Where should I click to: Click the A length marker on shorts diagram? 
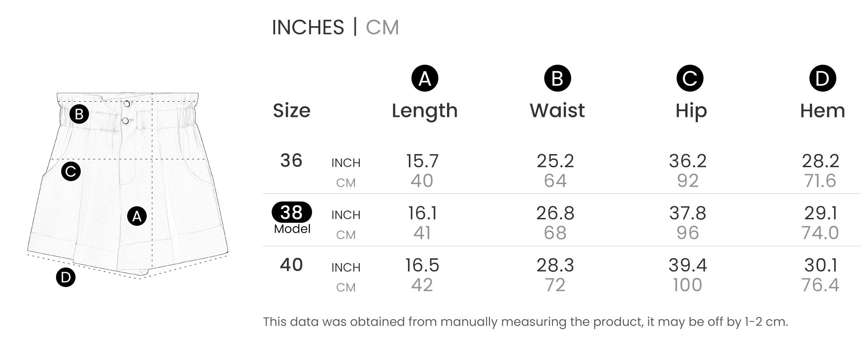pyautogui.click(x=137, y=216)
